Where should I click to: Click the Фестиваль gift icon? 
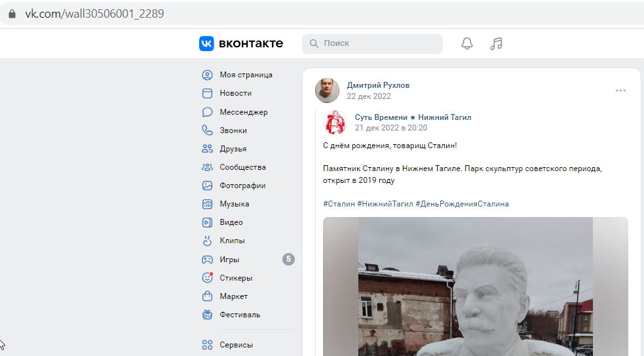click(208, 315)
